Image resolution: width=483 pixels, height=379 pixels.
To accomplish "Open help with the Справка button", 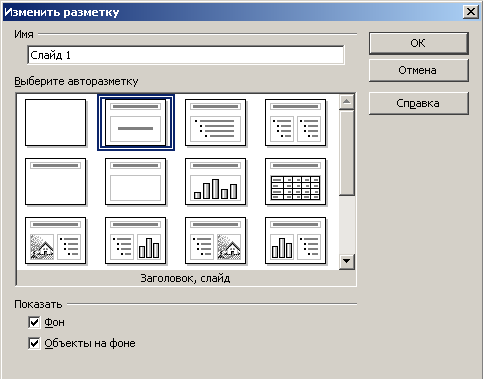I will (x=419, y=103).
